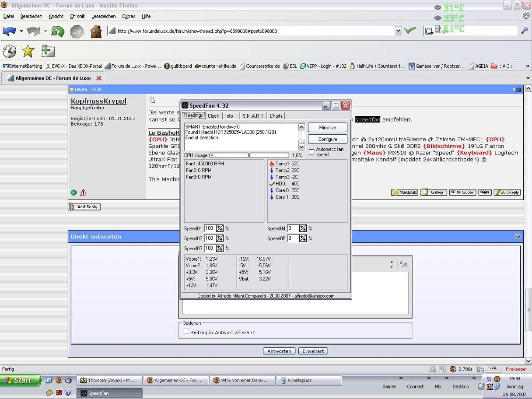This screenshot has width=532, height=399.
Task: Expand the Desktop toolbar chevron in taskbar
Action: click(474, 378)
